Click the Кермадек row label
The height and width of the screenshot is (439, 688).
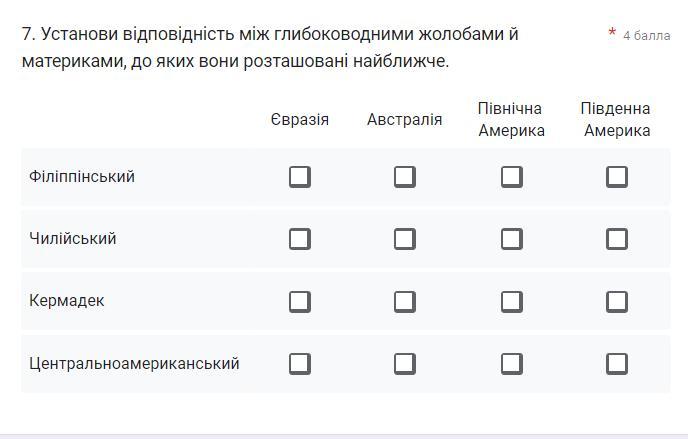point(67,301)
